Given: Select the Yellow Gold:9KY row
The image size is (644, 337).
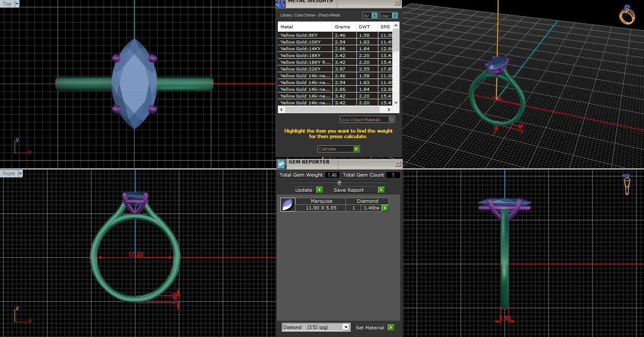Looking at the screenshot, I should point(335,35).
